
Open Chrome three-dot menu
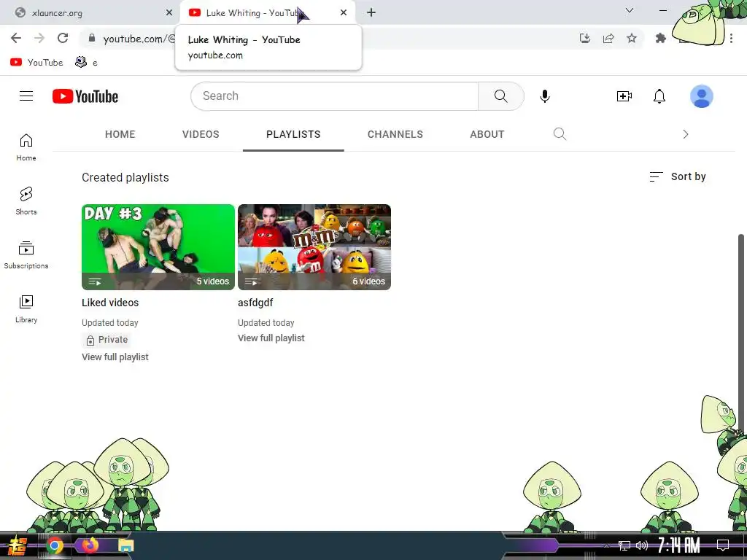click(731, 38)
